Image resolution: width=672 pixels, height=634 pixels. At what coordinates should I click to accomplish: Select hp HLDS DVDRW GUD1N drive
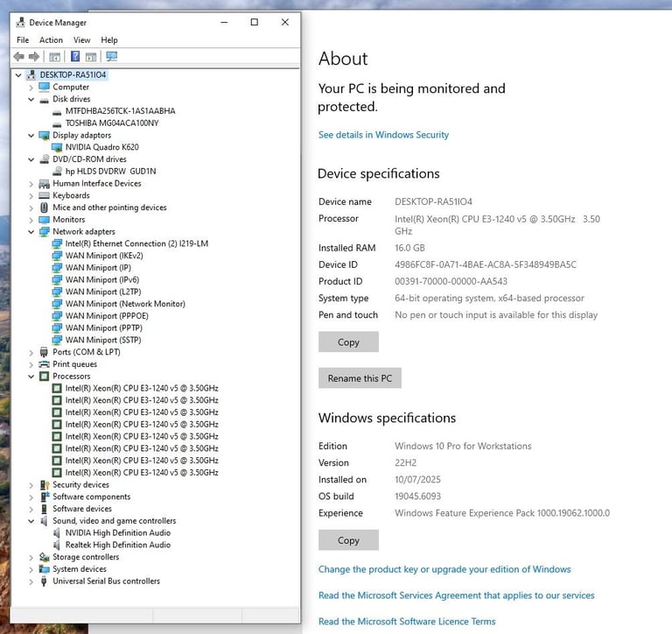(110, 171)
